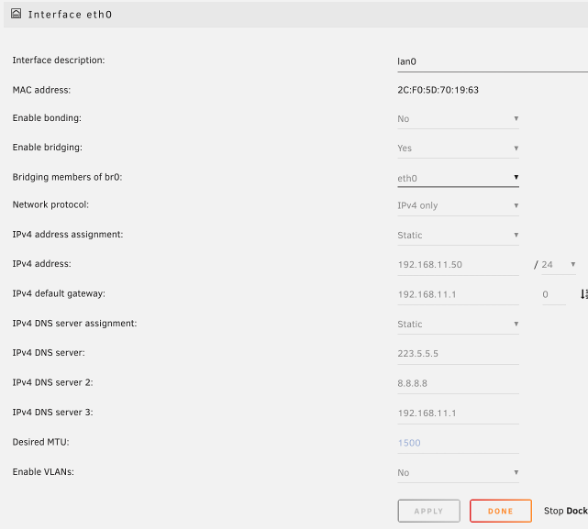Click the DONE button
The image size is (588, 530).
[x=501, y=511]
